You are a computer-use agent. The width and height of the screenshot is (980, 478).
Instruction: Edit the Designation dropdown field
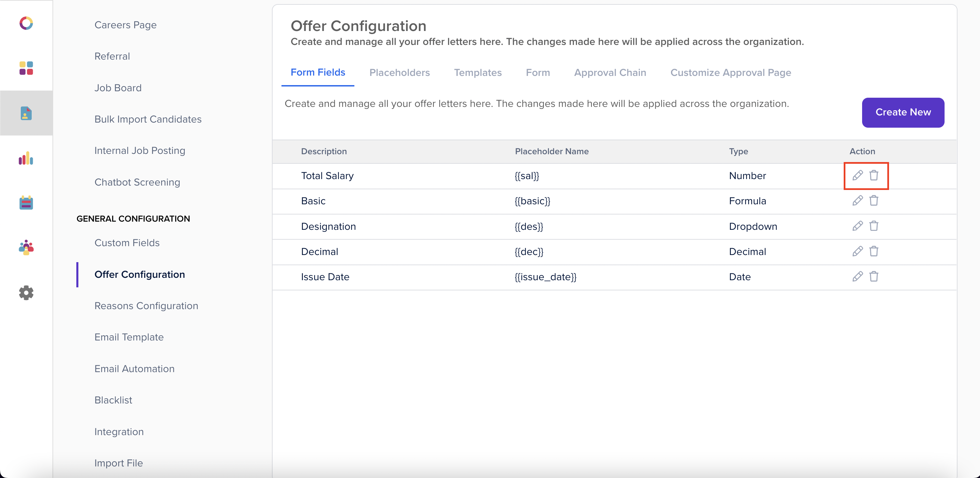tap(857, 226)
